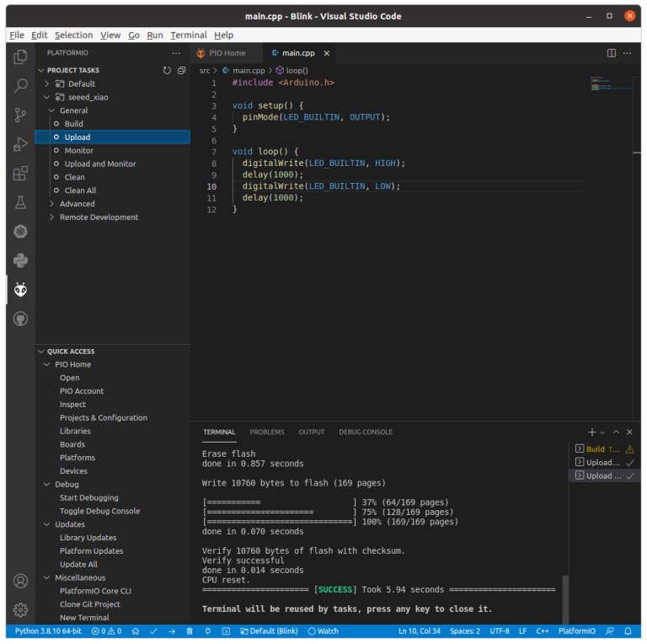Refresh the Project Tasks list

167,70
